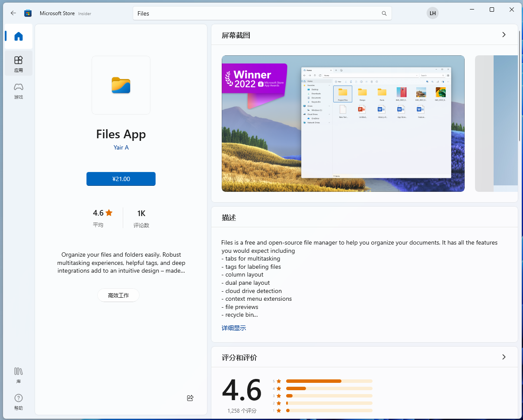Screen dimensions: 523x420
Task: Open publisher Yair A link
Action: [x=121, y=147]
